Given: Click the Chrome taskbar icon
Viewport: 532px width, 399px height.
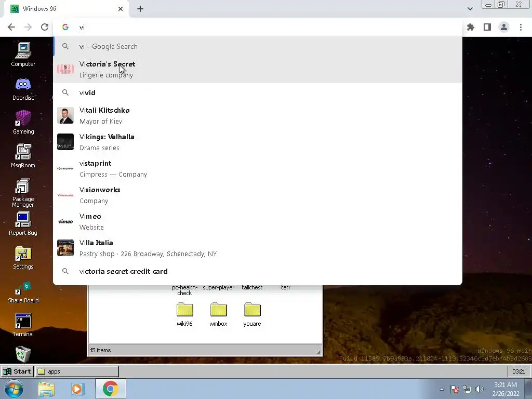Looking at the screenshot, I should (110, 389).
